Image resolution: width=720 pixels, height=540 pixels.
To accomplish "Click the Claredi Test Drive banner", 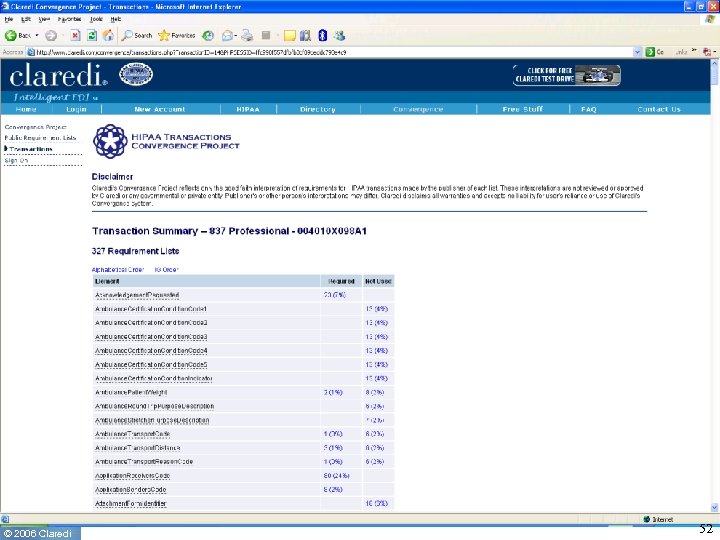I will (567, 75).
